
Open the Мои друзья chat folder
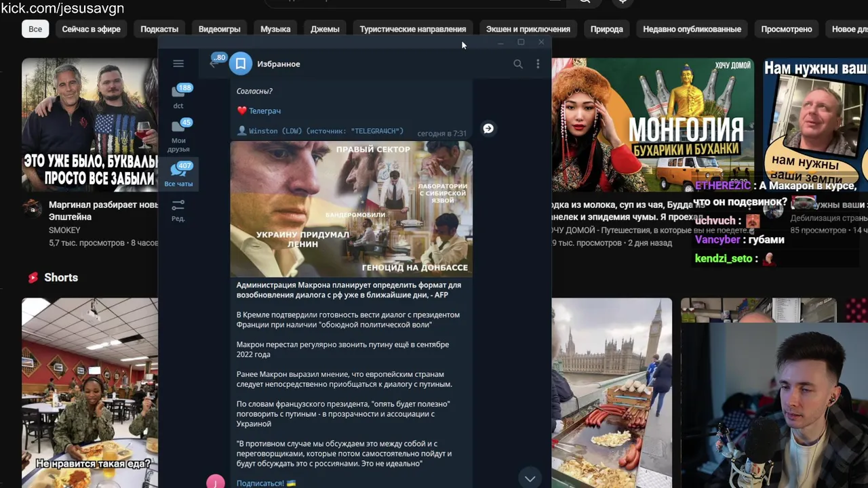pos(178,135)
